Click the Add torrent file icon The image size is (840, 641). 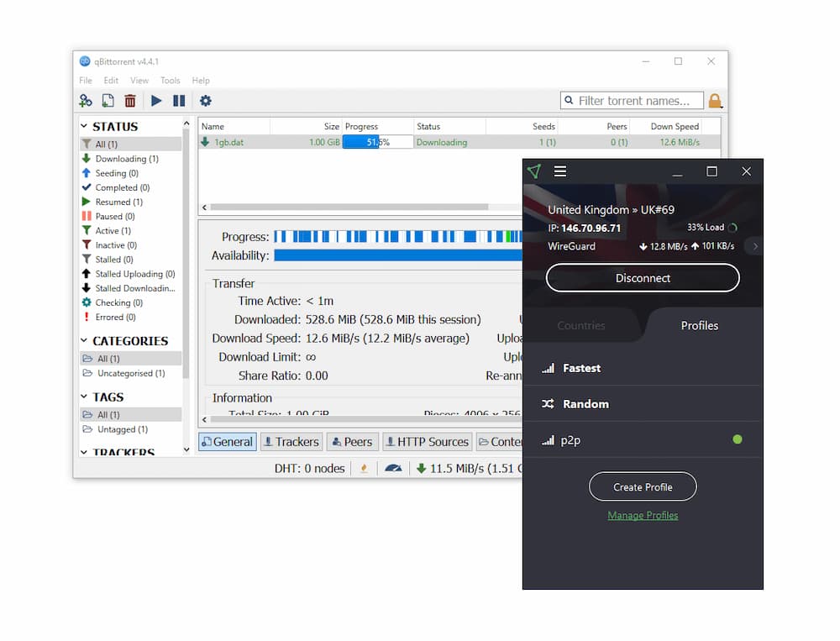(108, 101)
